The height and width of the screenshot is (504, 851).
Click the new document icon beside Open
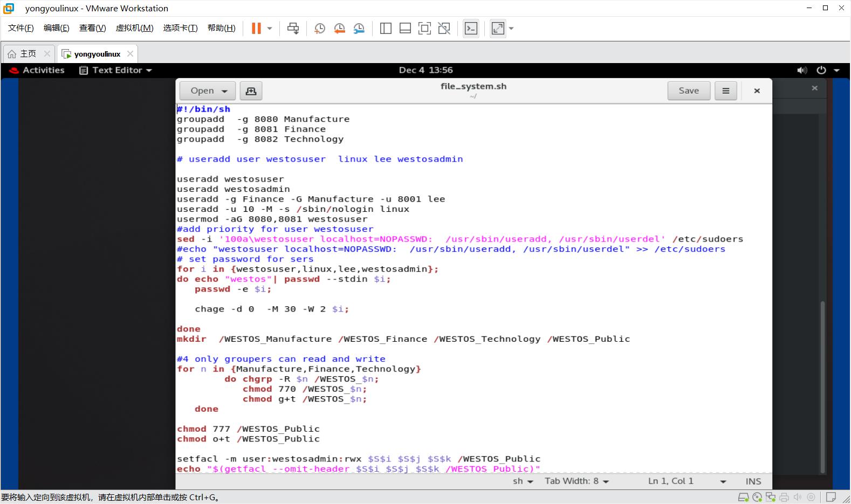251,91
